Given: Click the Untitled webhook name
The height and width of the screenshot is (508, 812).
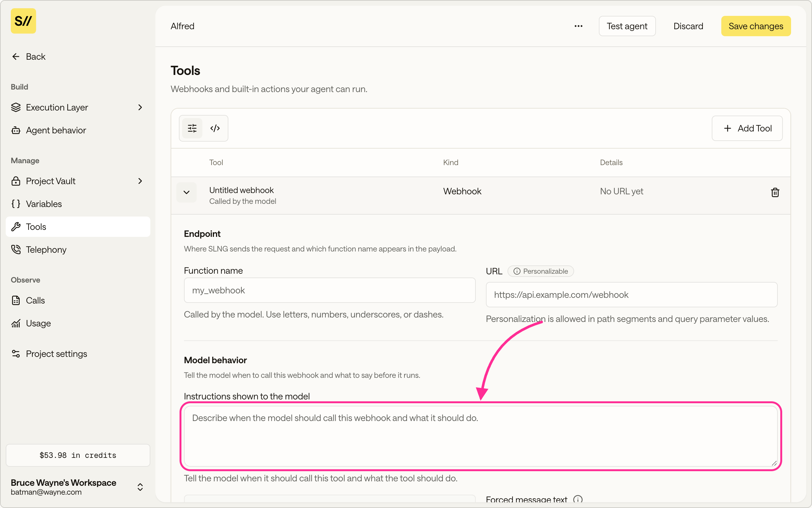Looking at the screenshot, I should click(x=241, y=190).
